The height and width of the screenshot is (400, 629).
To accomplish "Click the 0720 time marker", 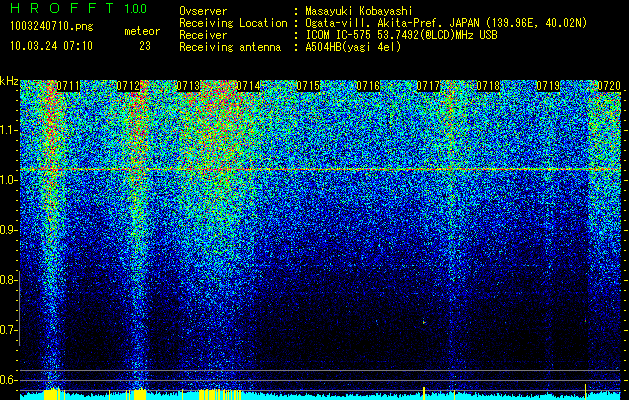I will (x=609, y=86).
